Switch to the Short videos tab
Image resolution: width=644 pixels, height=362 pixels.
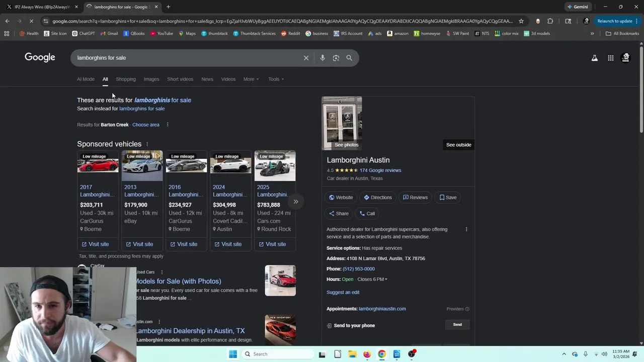(180, 79)
